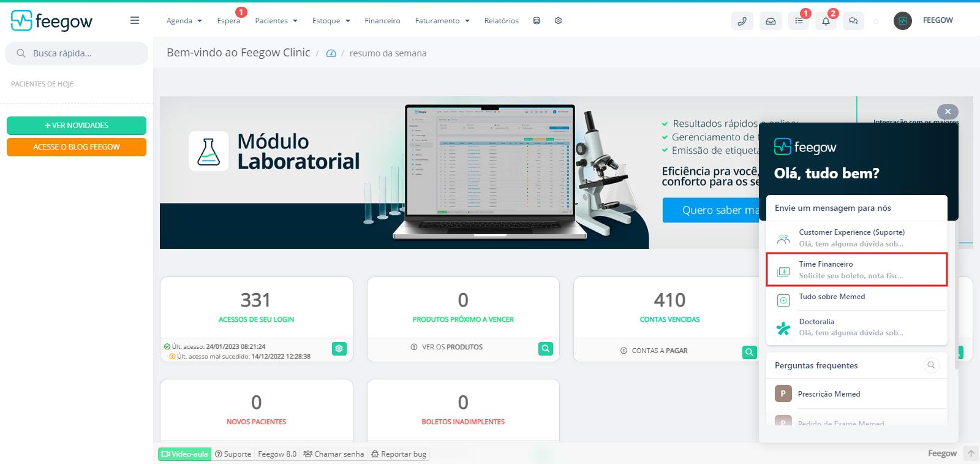Click CONTAS A PAGAR link
Image resolution: width=980 pixels, height=464 pixels.
tap(654, 351)
